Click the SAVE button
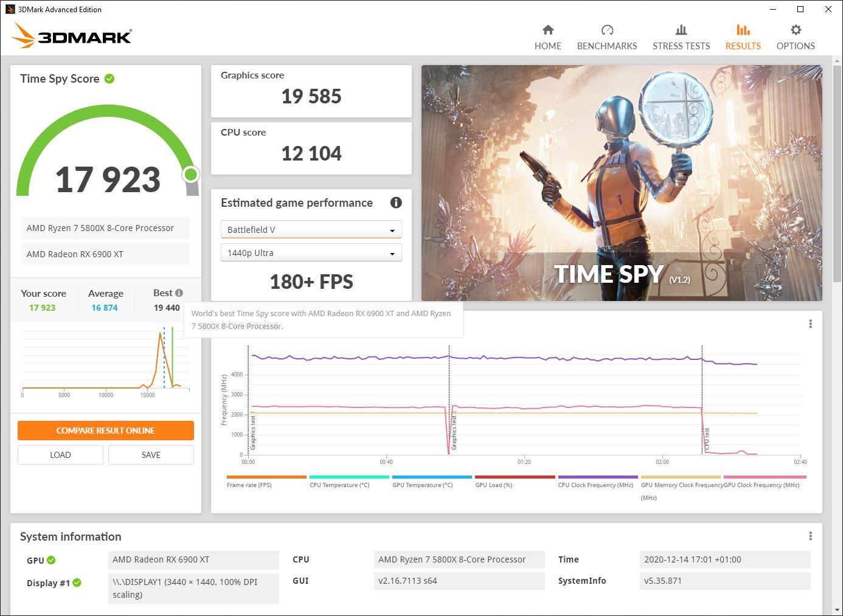 pos(151,455)
